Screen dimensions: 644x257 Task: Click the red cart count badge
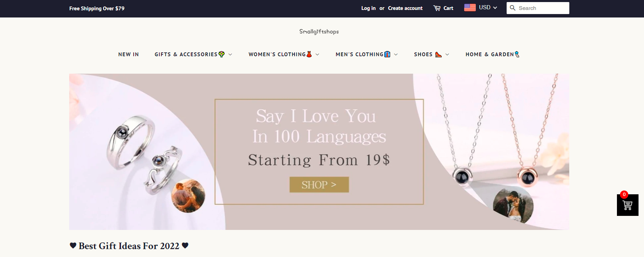click(624, 194)
